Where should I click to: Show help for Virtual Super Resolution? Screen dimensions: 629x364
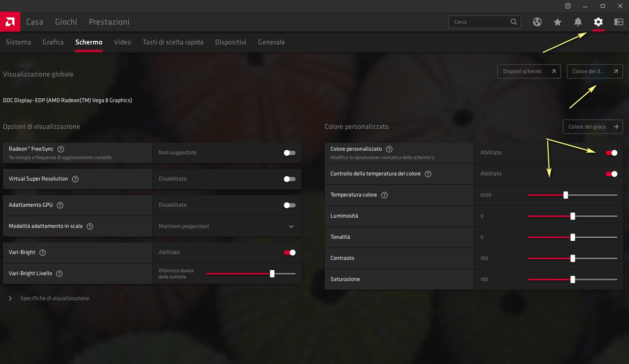(x=75, y=179)
